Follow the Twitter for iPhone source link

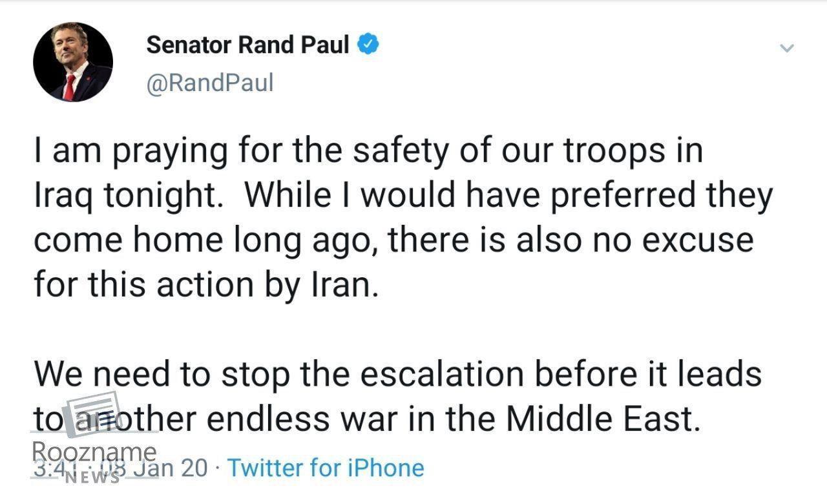[326, 468]
